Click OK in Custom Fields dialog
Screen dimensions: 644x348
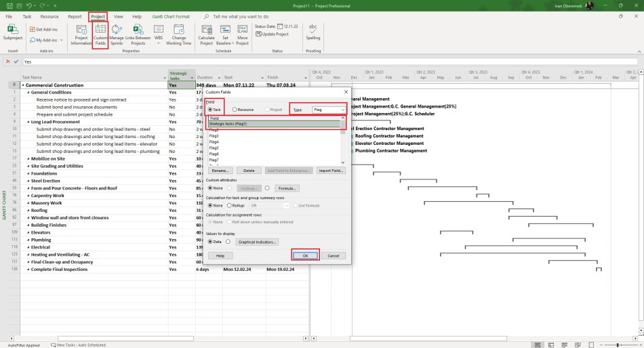tap(305, 255)
